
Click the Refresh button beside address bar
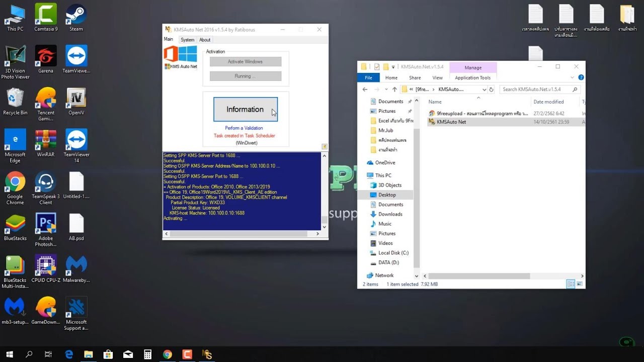(x=492, y=89)
